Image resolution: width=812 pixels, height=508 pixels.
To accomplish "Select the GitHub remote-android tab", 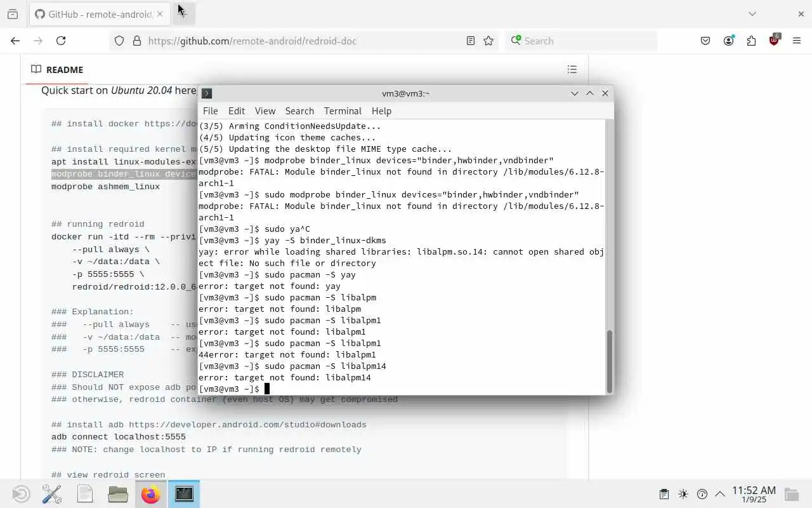I will click(100, 14).
